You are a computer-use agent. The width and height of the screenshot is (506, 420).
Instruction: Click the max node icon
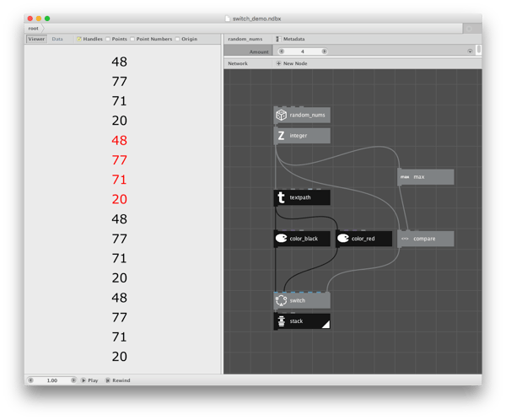(x=405, y=177)
